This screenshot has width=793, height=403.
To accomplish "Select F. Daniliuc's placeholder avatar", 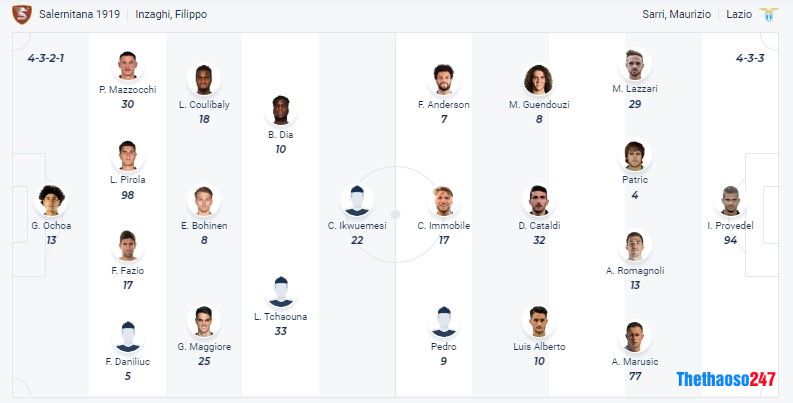I will 127,336.
